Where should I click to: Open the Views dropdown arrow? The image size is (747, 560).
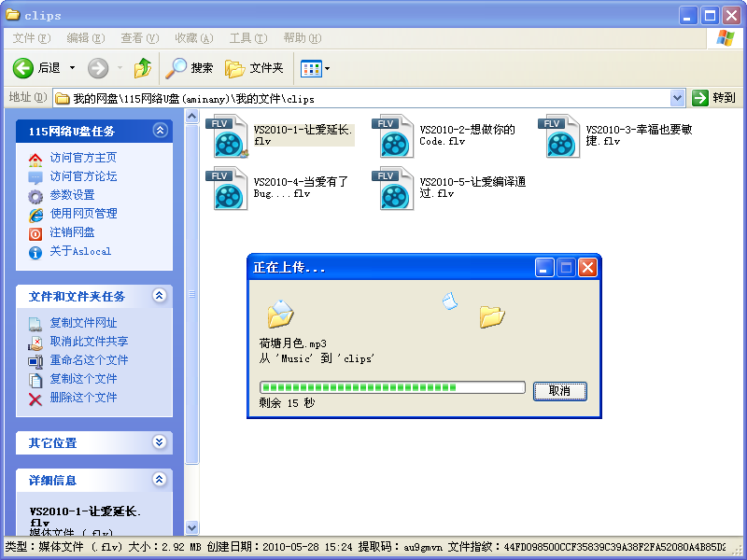pyautogui.click(x=328, y=69)
